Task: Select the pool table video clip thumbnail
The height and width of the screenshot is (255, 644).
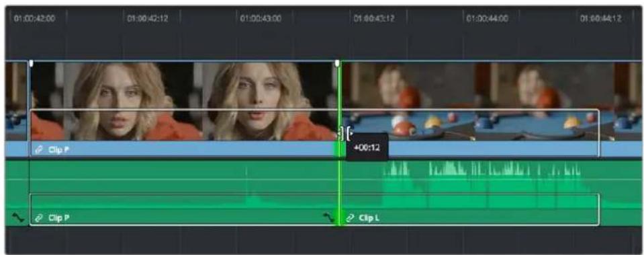Action: click(492, 101)
